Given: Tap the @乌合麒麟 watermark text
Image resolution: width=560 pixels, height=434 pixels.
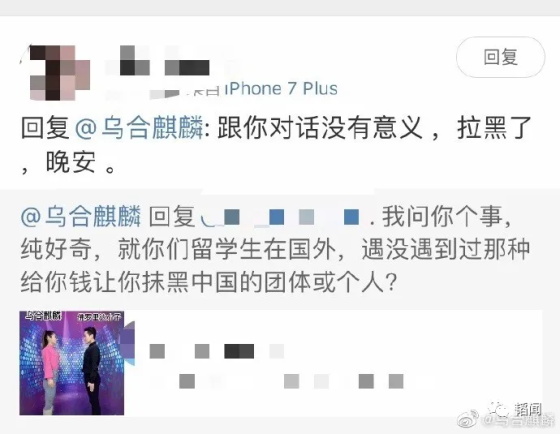Looking at the screenshot, I should 518,421.
